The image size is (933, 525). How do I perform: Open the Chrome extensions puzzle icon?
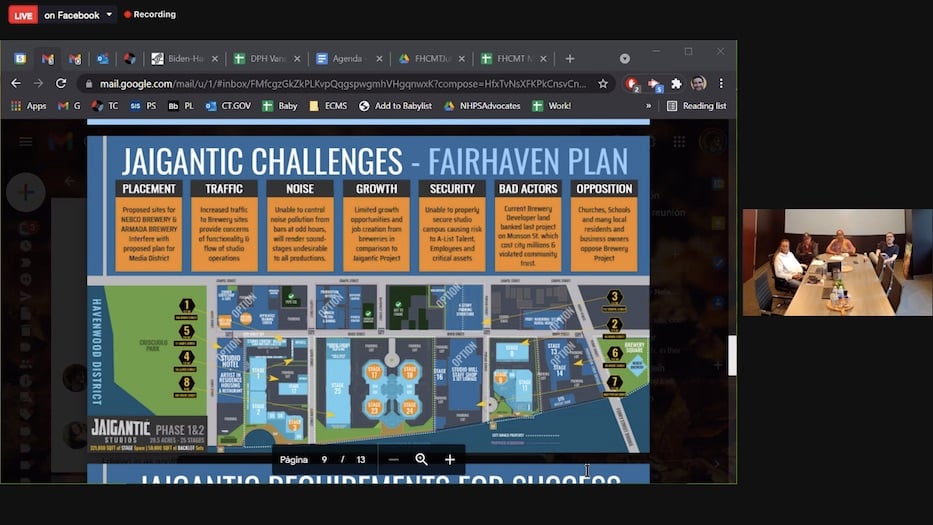[x=676, y=84]
